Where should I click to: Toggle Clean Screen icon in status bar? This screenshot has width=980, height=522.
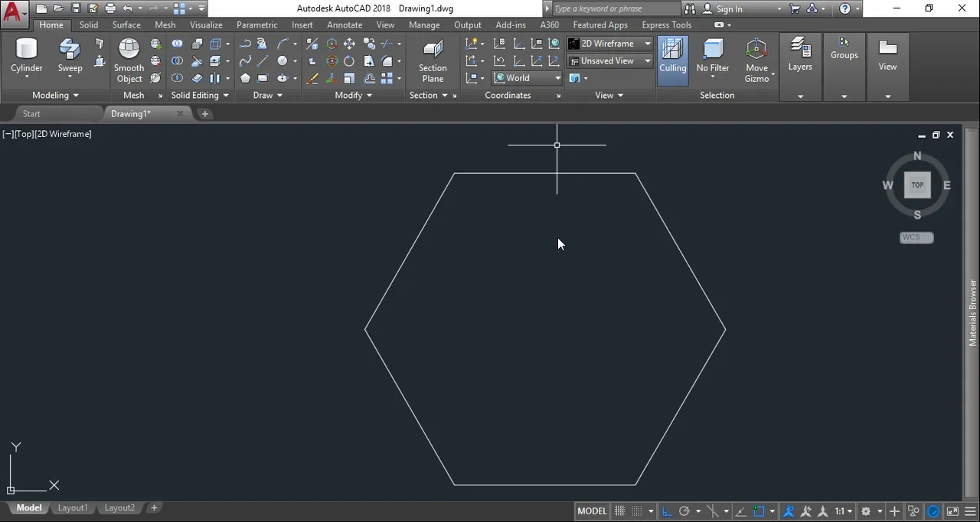[952, 511]
